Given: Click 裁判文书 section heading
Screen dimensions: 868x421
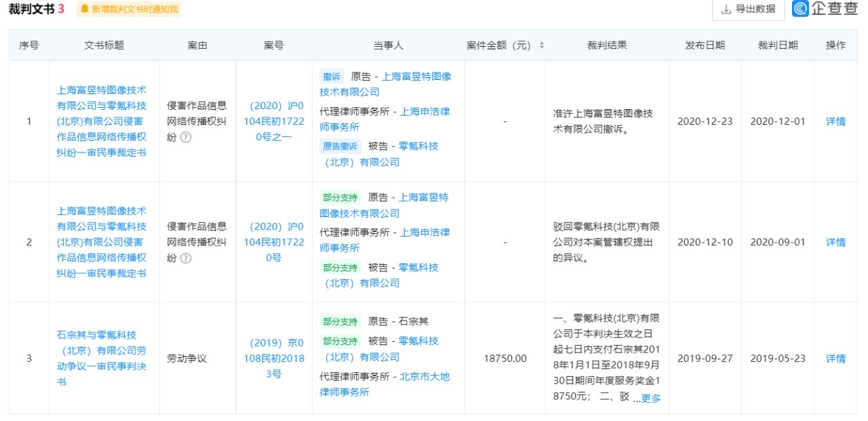Looking at the screenshot, I should 31,9.
